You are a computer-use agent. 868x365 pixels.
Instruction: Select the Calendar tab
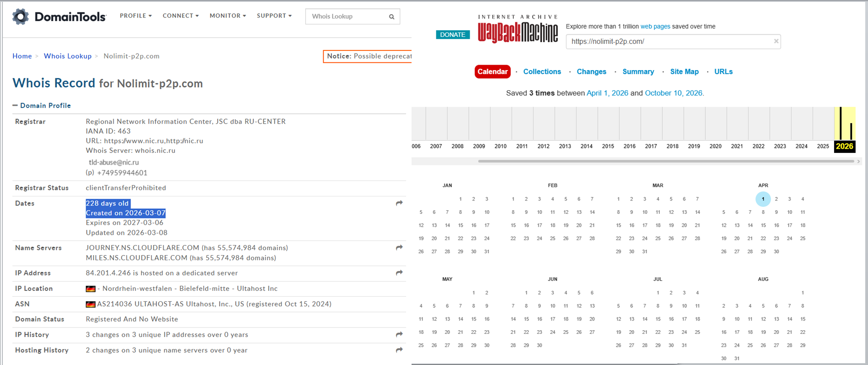point(493,71)
